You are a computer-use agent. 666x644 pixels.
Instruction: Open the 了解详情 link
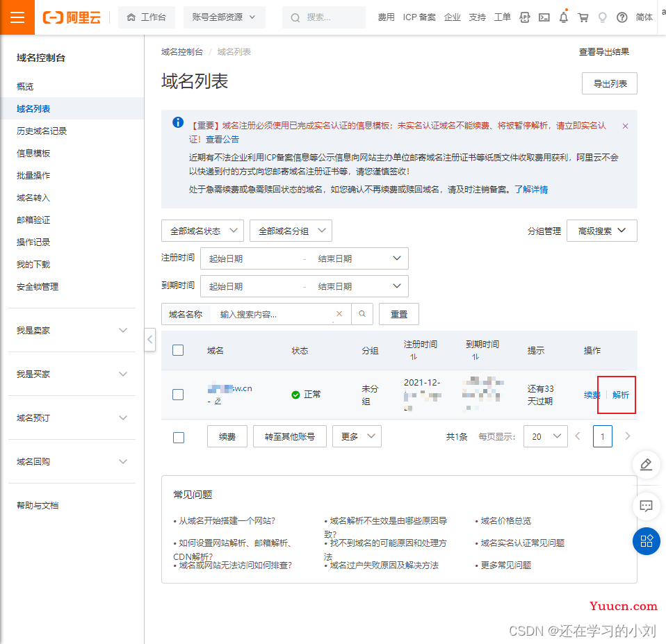pyautogui.click(x=531, y=190)
